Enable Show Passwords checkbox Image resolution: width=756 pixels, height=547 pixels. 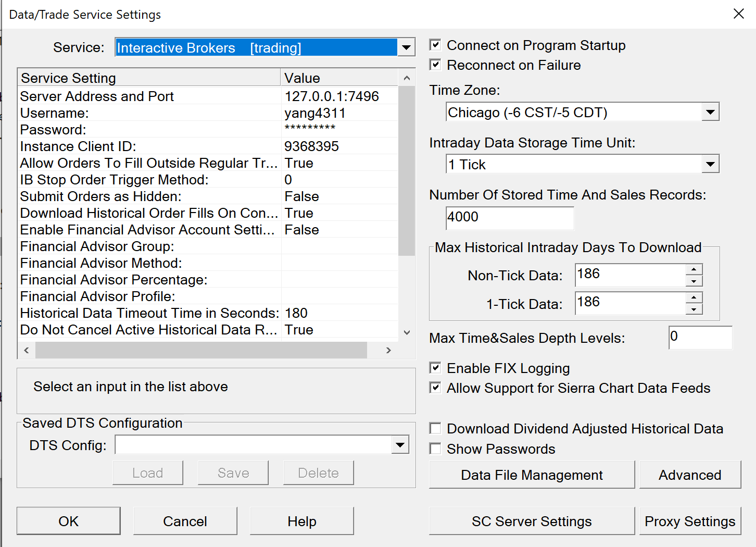[435, 449]
